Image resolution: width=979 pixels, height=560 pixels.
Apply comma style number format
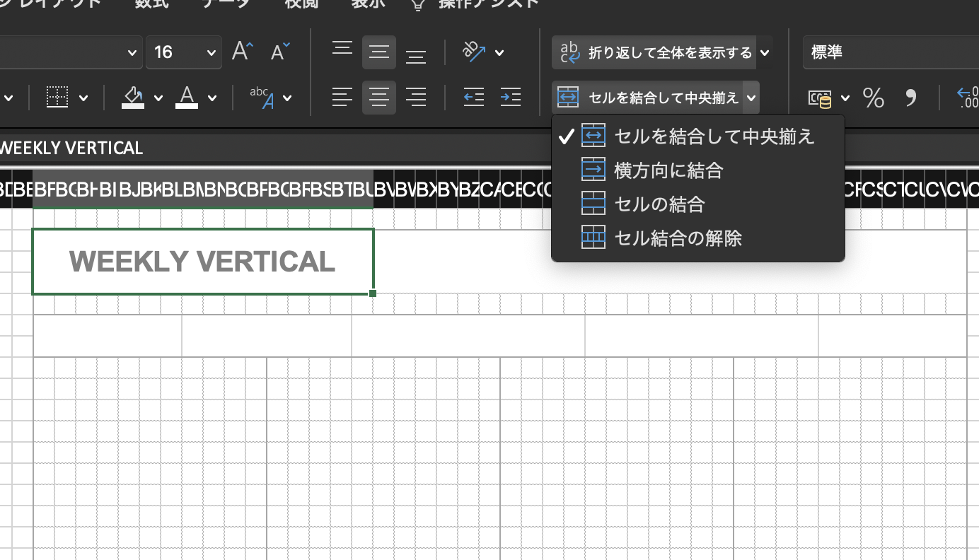[x=911, y=98]
